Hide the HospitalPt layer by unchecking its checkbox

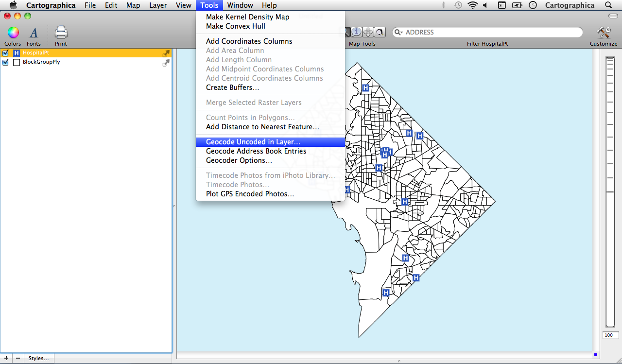5,52
